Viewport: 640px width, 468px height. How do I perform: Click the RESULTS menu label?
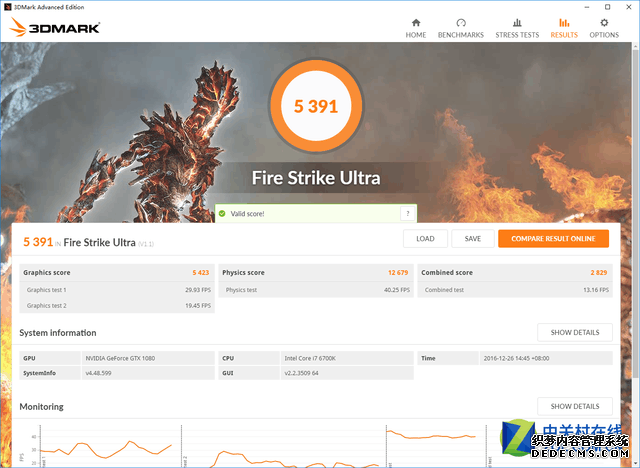tap(564, 35)
